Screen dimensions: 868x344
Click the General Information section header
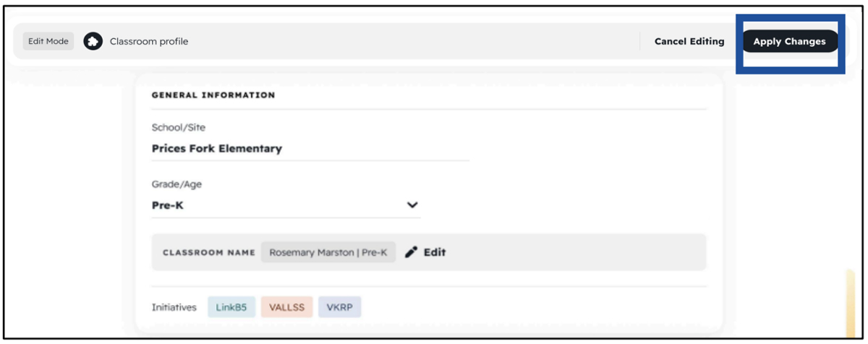click(x=213, y=95)
